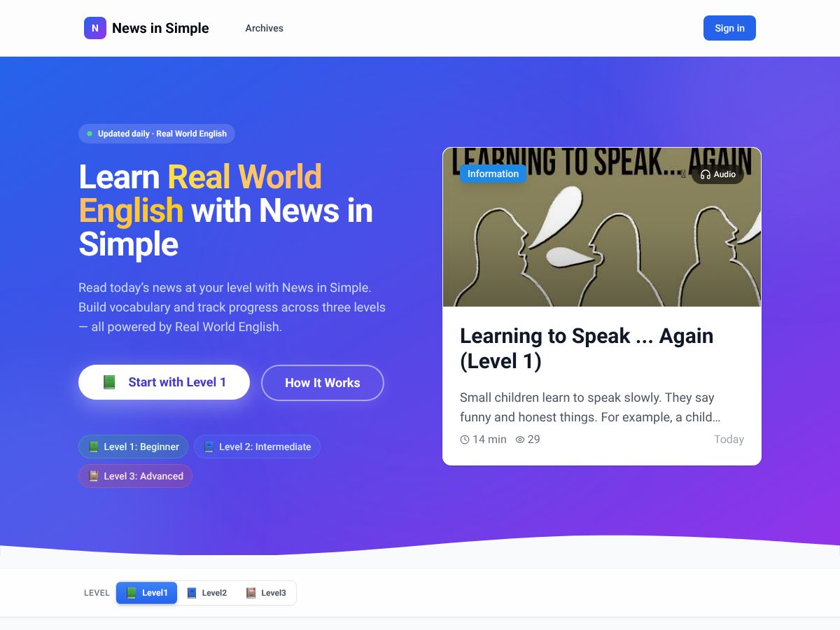The height and width of the screenshot is (630, 840).
Task: Switch level filter to Level2
Action: [206, 593]
